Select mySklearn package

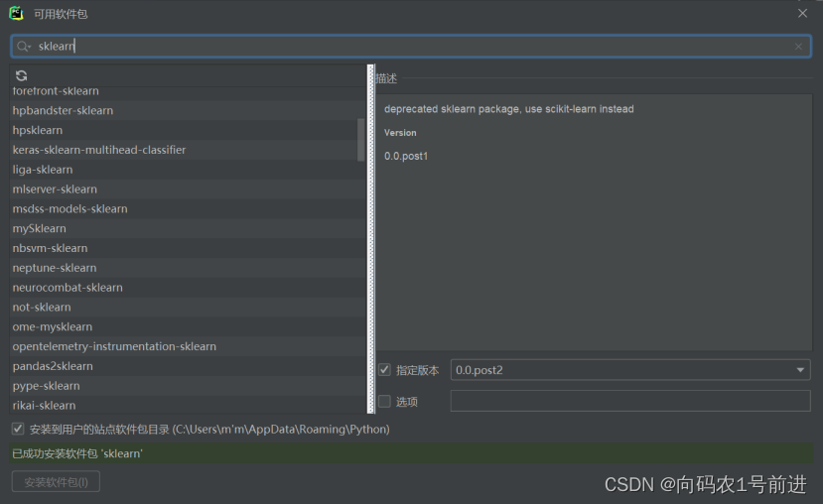(188, 228)
